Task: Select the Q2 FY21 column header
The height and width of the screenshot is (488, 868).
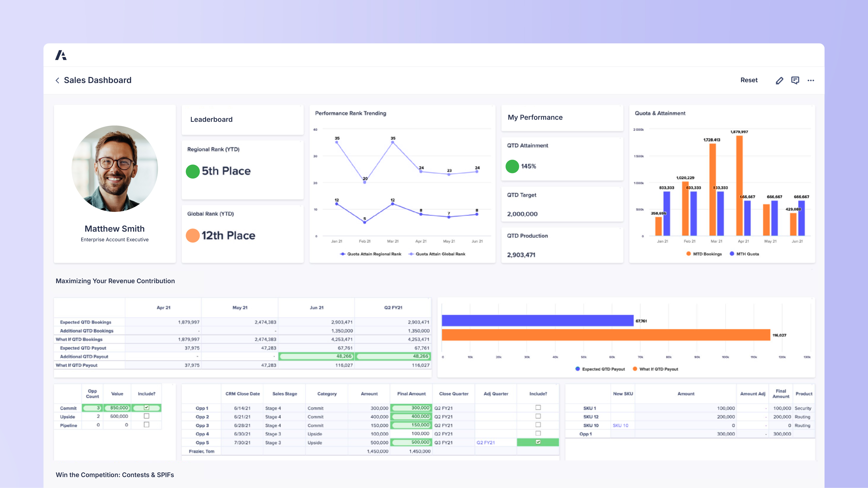Action: coord(393,307)
